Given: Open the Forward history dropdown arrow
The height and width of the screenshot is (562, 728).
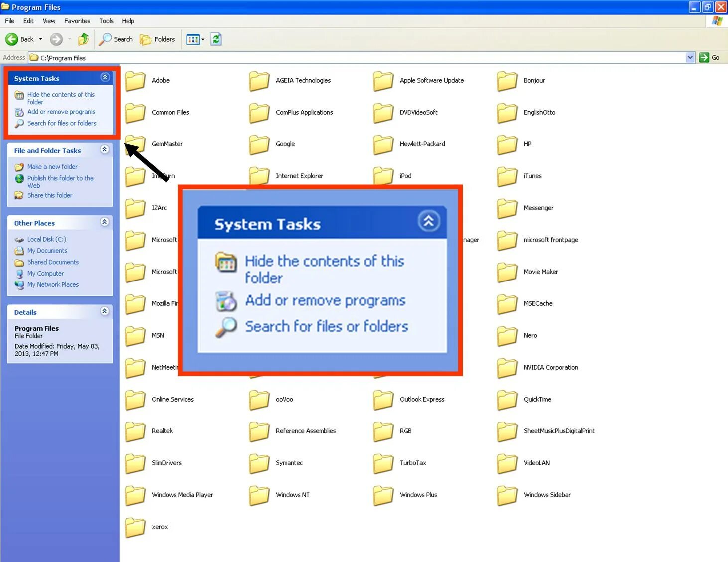Looking at the screenshot, I should point(70,39).
